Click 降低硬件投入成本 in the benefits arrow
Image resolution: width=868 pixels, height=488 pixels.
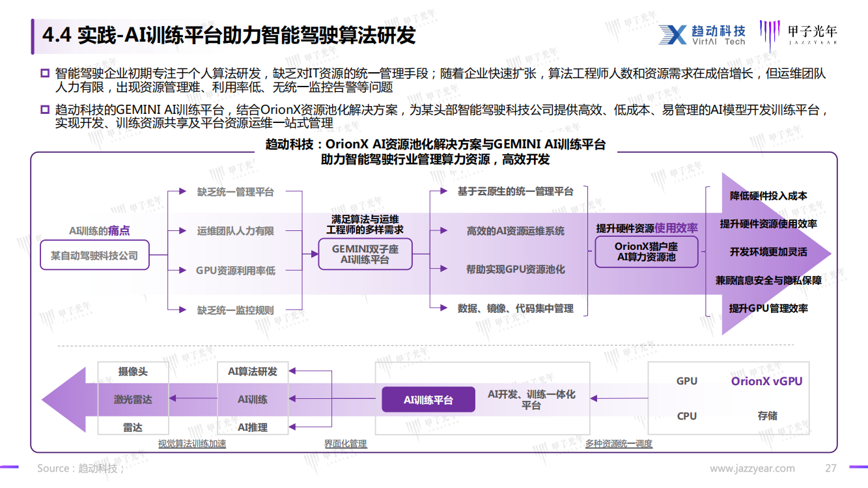768,196
